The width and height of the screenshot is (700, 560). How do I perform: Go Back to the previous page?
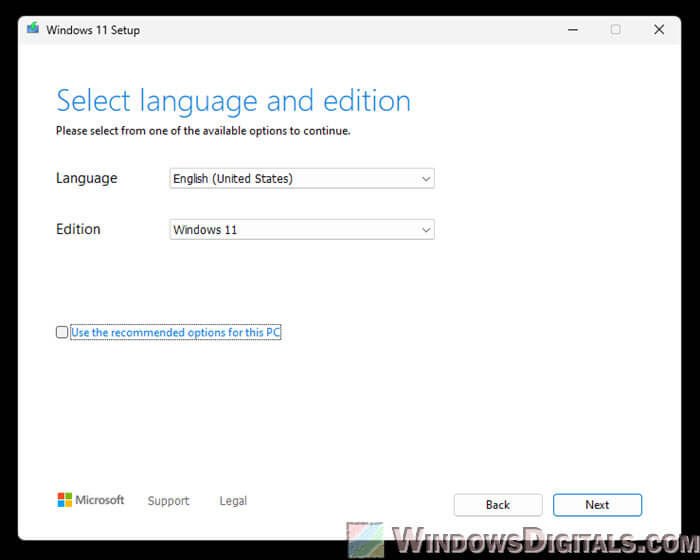click(x=498, y=505)
